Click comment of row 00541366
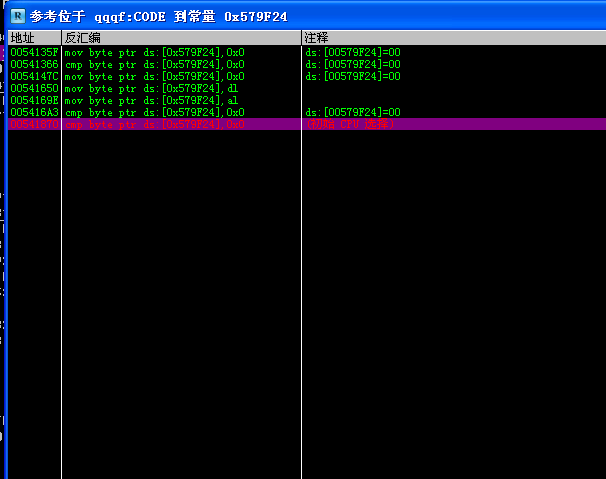 click(x=353, y=64)
